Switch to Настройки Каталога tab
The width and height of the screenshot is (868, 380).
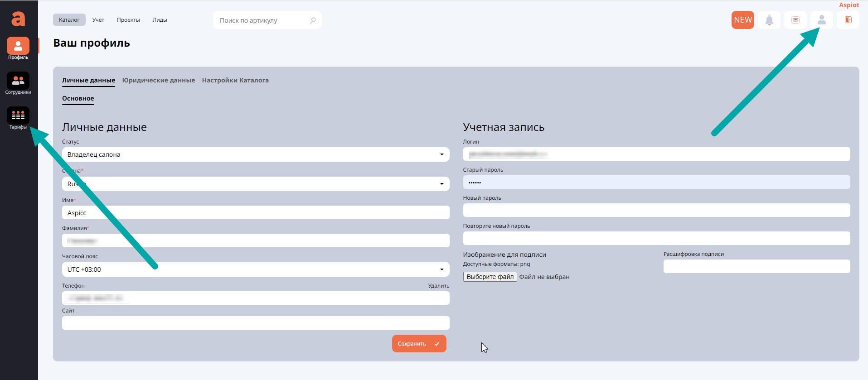click(x=235, y=80)
